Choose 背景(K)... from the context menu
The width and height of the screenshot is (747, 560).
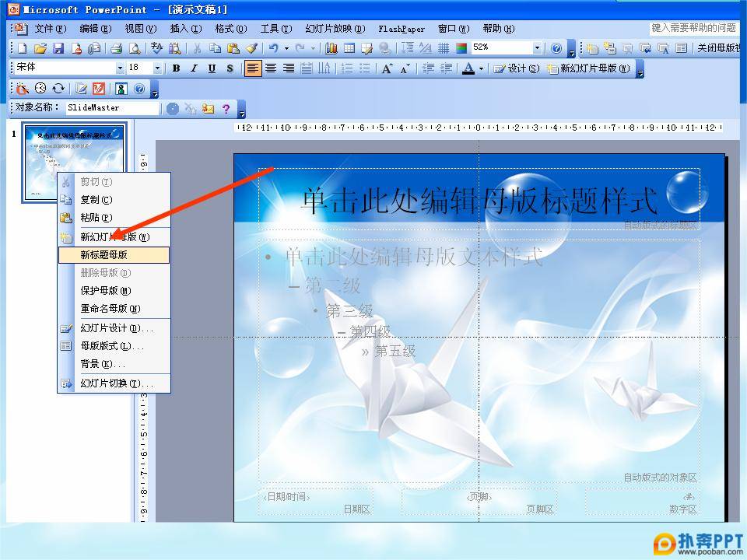114,364
